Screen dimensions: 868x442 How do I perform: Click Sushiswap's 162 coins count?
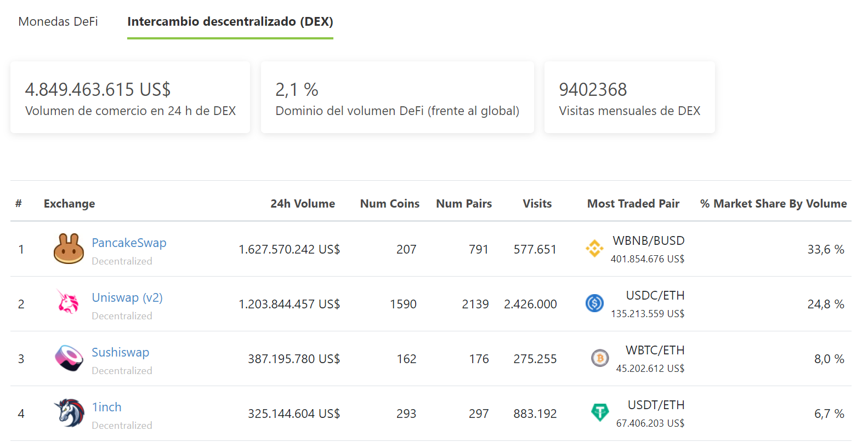[x=406, y=359]
